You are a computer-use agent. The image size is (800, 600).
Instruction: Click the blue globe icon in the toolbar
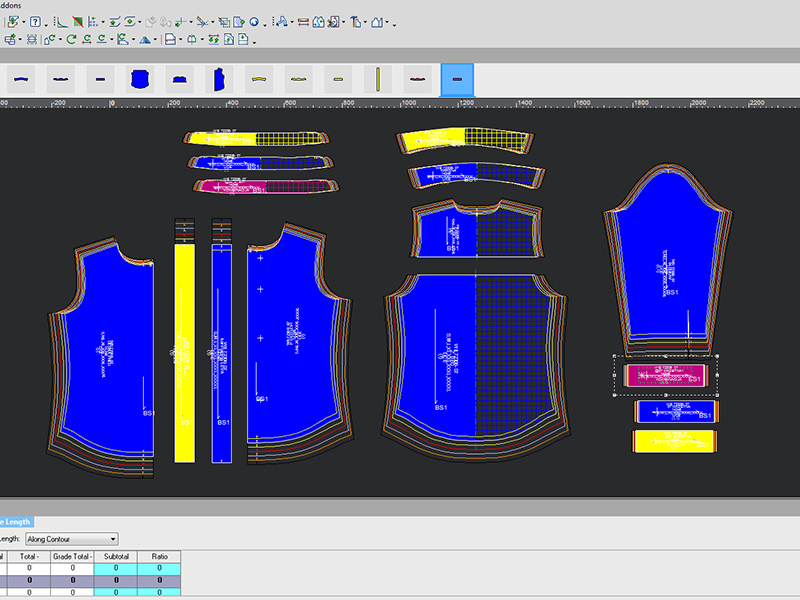[253, 21]
